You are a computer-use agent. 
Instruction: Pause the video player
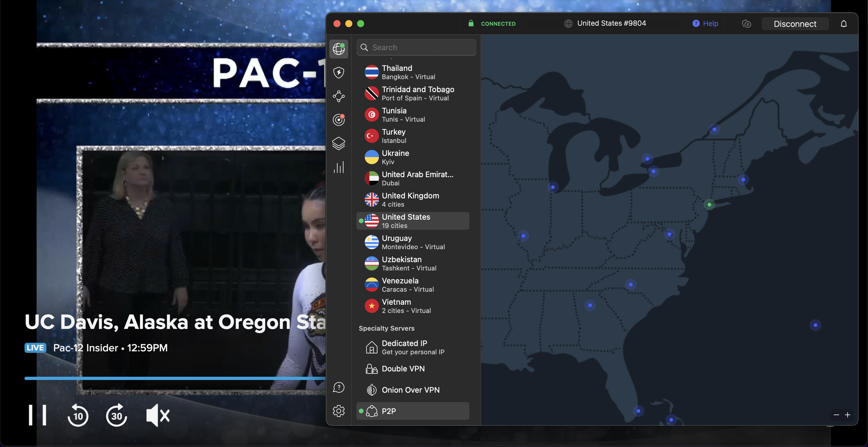38,415
